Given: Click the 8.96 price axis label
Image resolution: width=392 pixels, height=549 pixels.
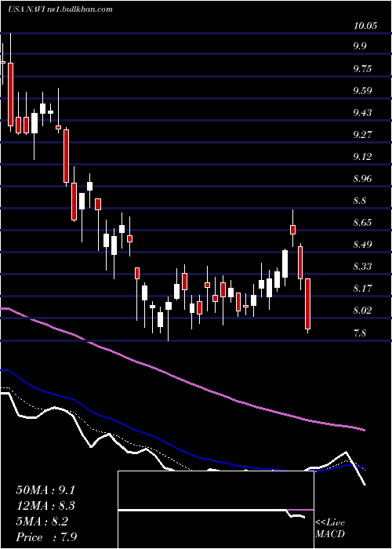Looking at the screenshot, I should tap(362, 179).
